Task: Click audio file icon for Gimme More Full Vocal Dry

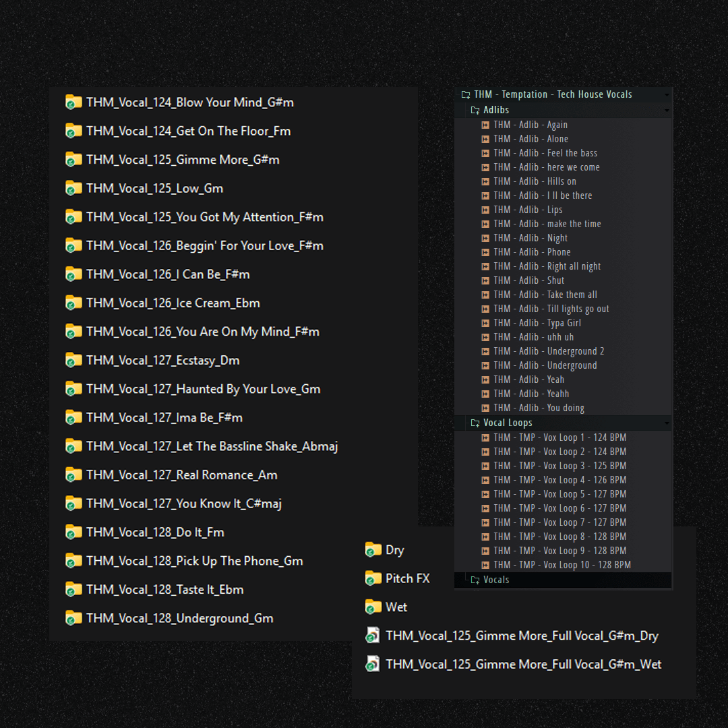Action: pos(373,636)
